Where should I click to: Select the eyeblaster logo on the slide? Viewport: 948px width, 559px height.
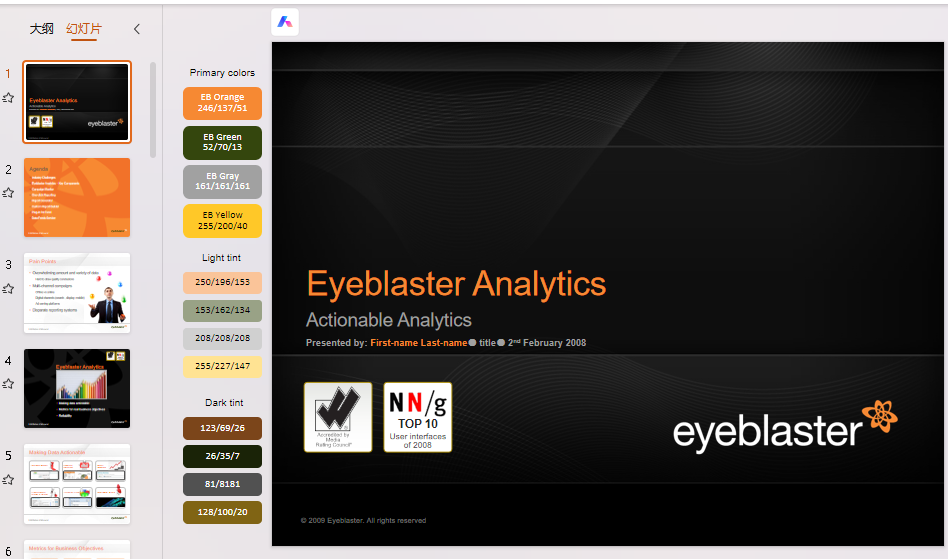point(785,427)
